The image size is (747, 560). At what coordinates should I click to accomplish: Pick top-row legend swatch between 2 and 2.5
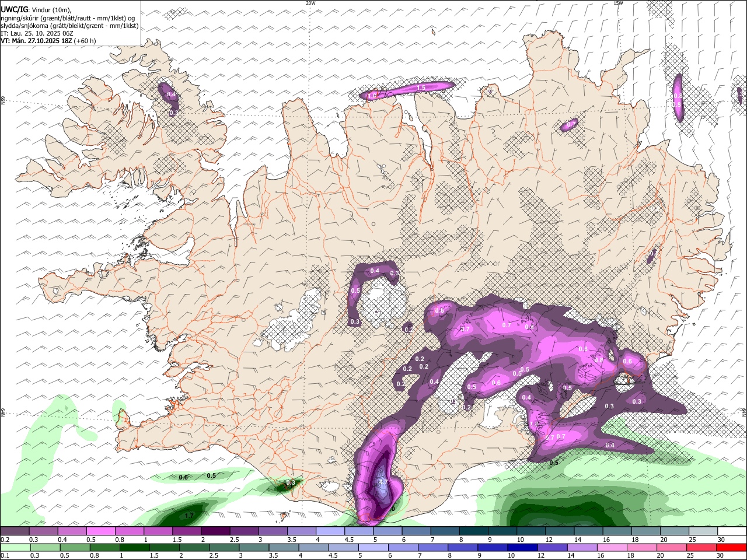coord(215,531)
